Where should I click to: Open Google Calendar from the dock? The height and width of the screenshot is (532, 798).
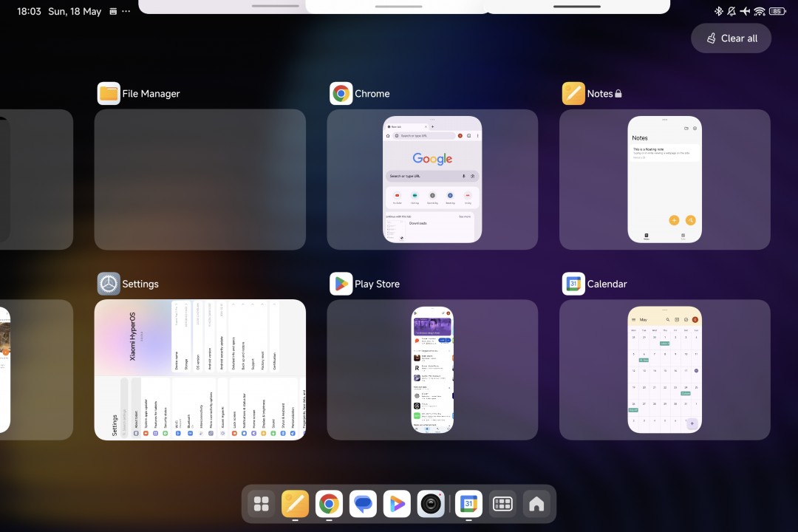pyautogui.click(x=468, y=504)
